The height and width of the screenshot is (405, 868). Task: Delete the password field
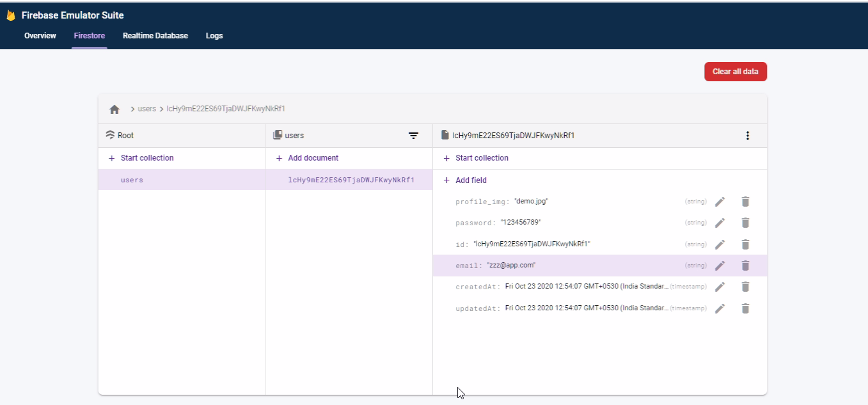745,223
